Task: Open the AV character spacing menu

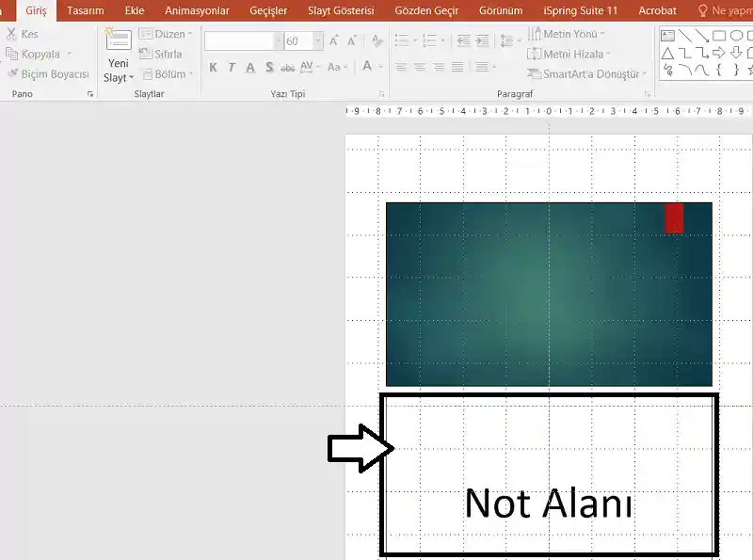Action: pos(310,67)
